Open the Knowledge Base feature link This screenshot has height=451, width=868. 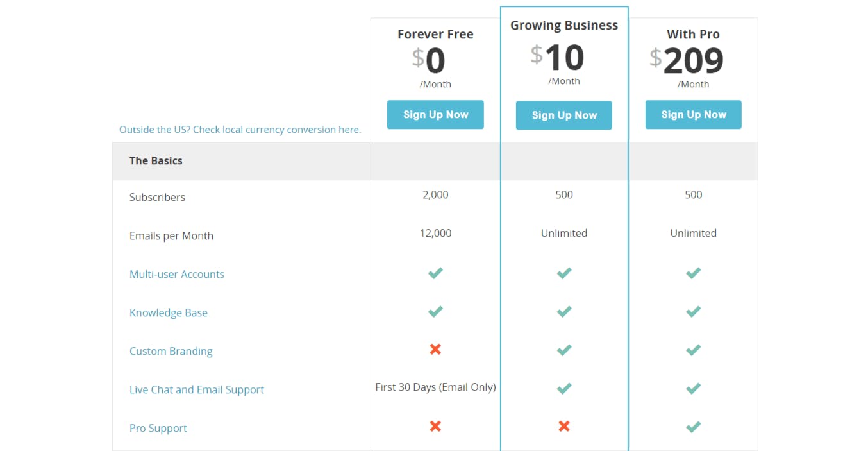pos(169,312)
